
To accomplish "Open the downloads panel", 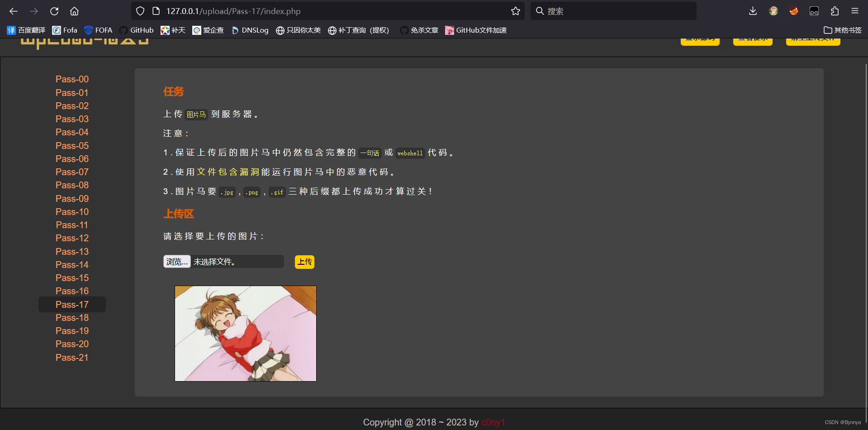I will tap(753, 11).
